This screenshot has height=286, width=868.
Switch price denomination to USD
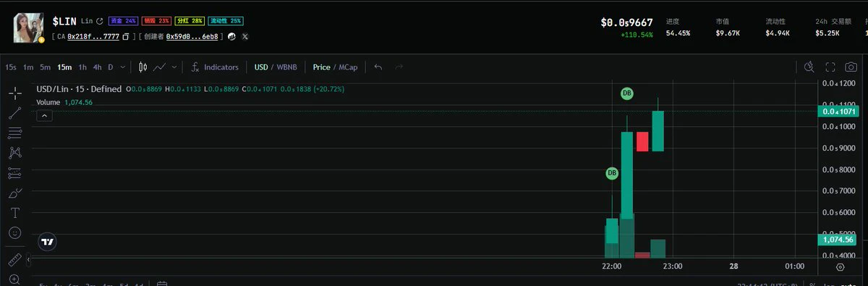[261, 67]
